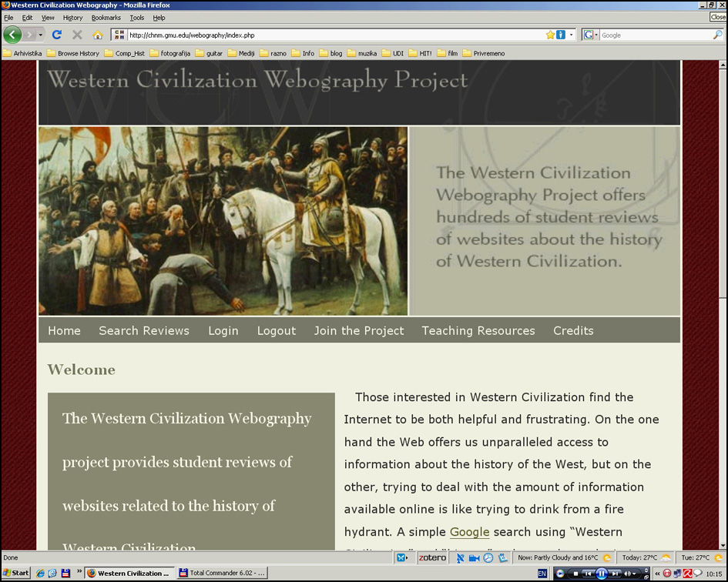Open the search engine dropdown (Google)
This screenshot has height=582, width=728.
pyautogui.click(x=590, y=35)
